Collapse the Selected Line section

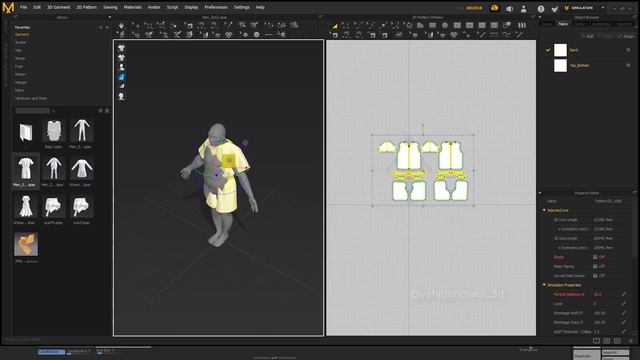pyautogui.click(x=544, y=210)
